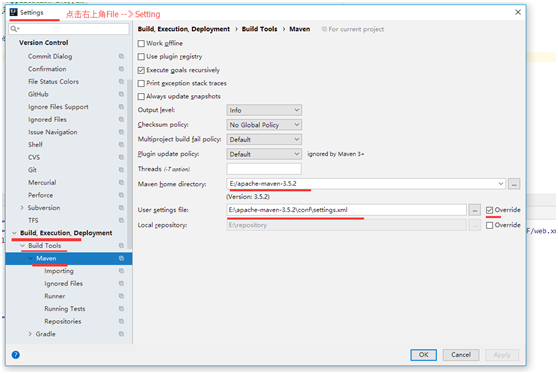The height and width of the screenshot is (374, 558).
Task: Click the settings search field
Action: coord(69,29)
